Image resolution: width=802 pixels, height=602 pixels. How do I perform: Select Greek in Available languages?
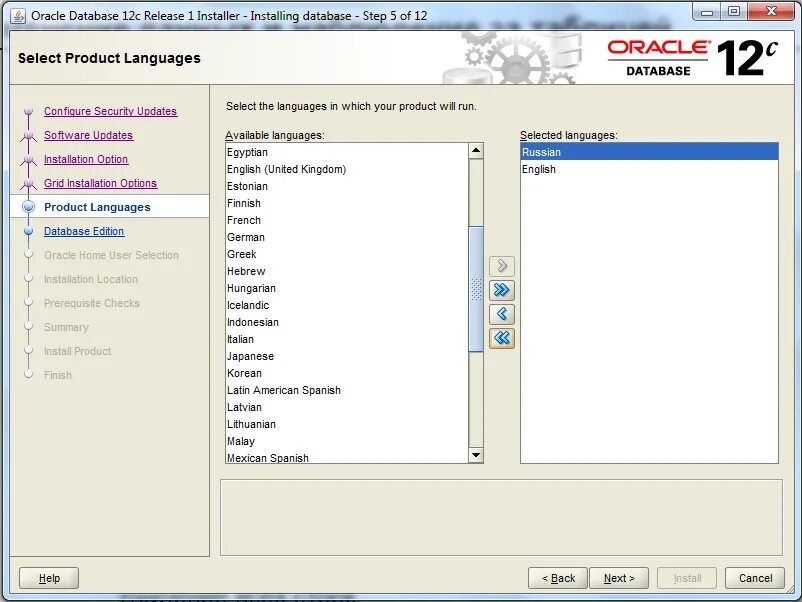347,254
